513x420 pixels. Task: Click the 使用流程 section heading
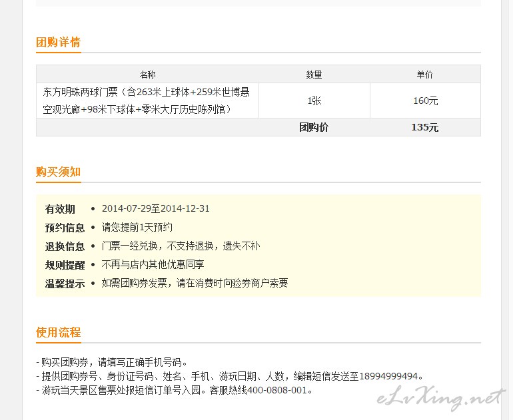58,332
